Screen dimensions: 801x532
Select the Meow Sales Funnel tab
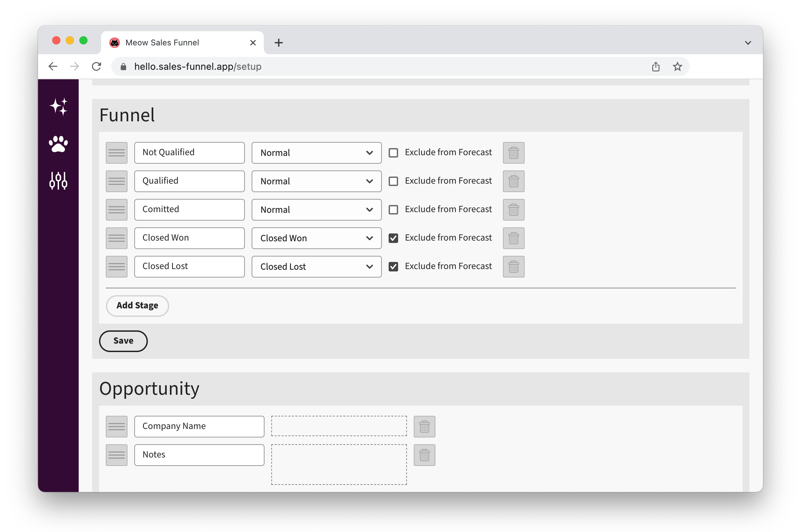pyautogui.click(x=177, y=43)
